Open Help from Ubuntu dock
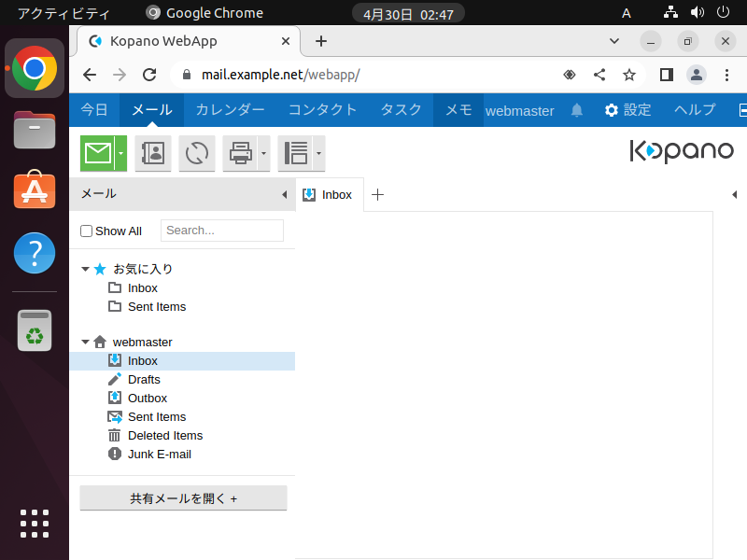 (35, 253)
